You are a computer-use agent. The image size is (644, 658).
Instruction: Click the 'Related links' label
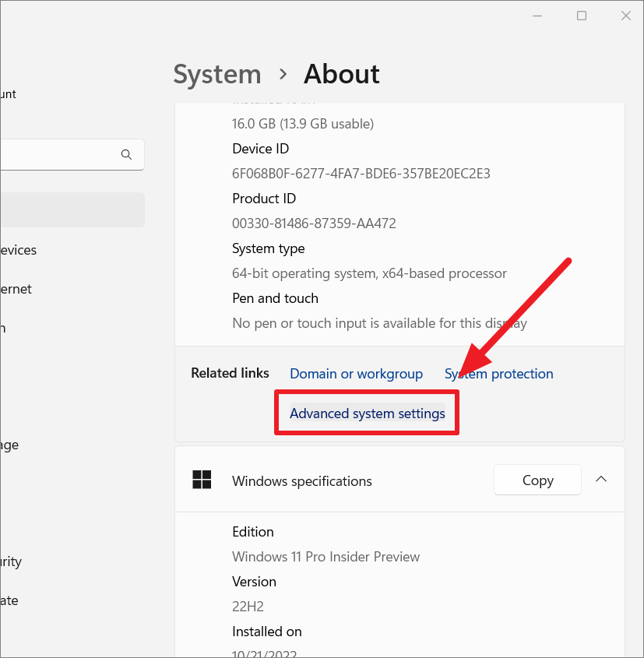pyautogui.click(x=230, y=373)
